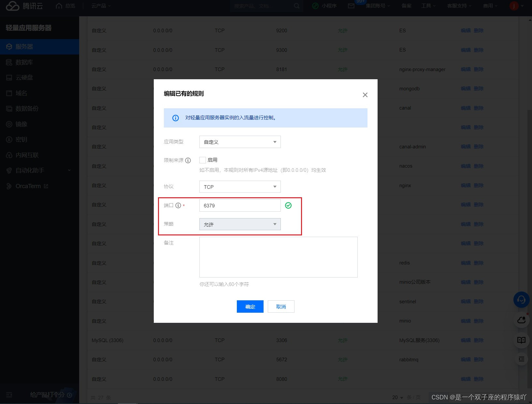
Task: Select 服务器 in the sidebar
Action: click(x=39, y=47)
